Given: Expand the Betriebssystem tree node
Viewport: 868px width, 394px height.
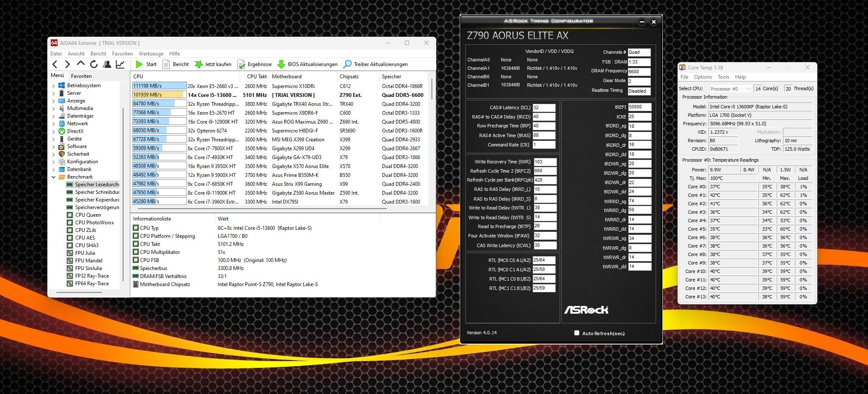Looking at the screenshot, I should click(54, 85).
